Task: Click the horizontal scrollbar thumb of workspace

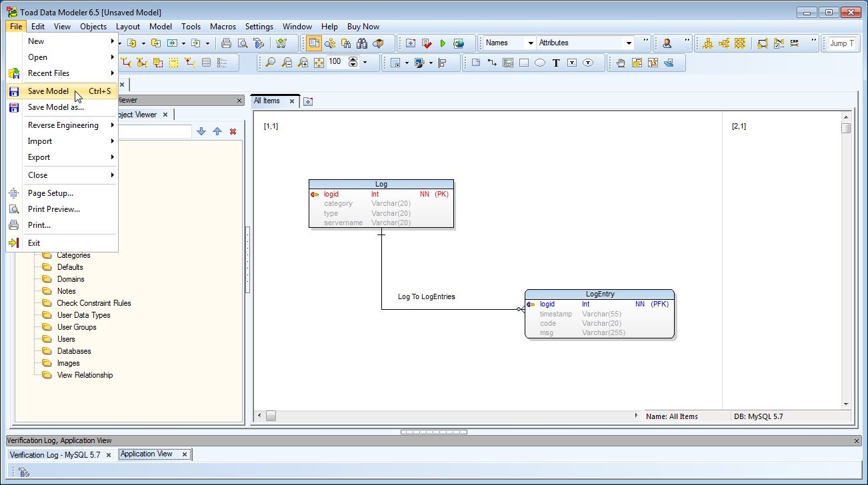Action: click(x=271, y=416)
